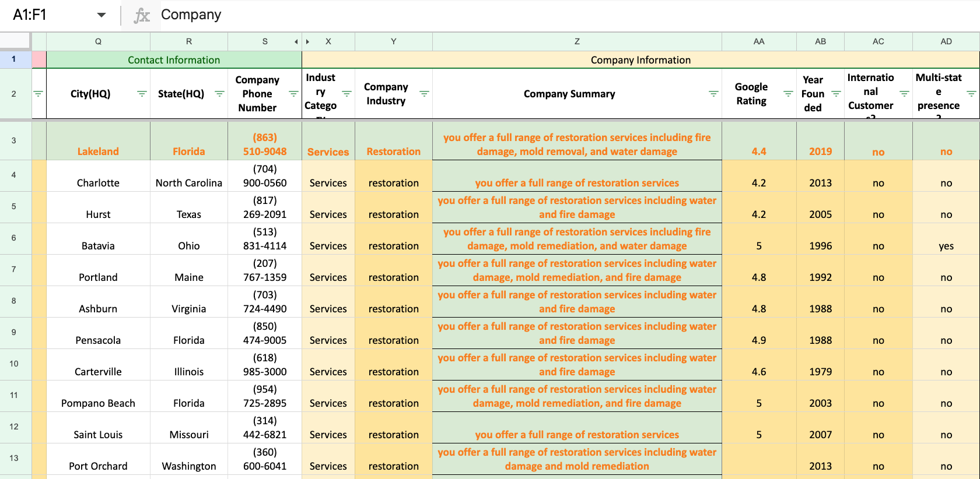Click the Washington state cell
980x479 pixels.
point(189,459)
